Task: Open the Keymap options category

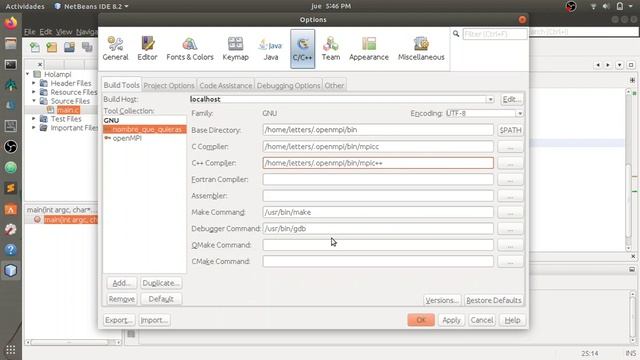Action: pyautogui.click(x=236, y=49)
